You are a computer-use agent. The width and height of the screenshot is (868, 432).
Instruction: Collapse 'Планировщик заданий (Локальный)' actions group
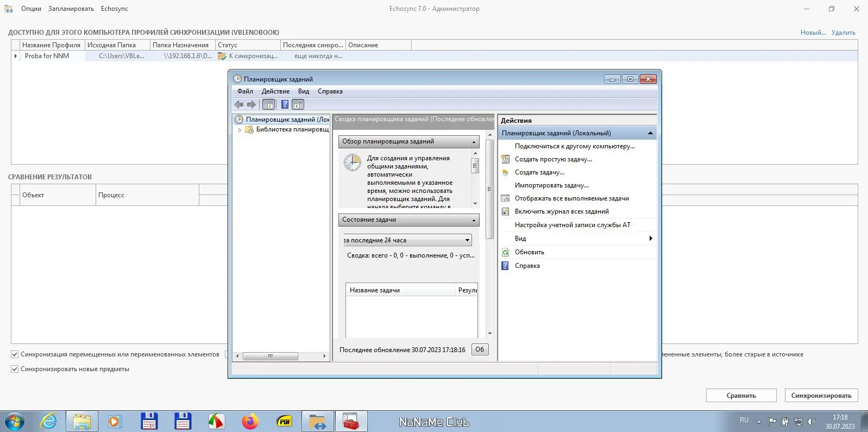(650, 133)
